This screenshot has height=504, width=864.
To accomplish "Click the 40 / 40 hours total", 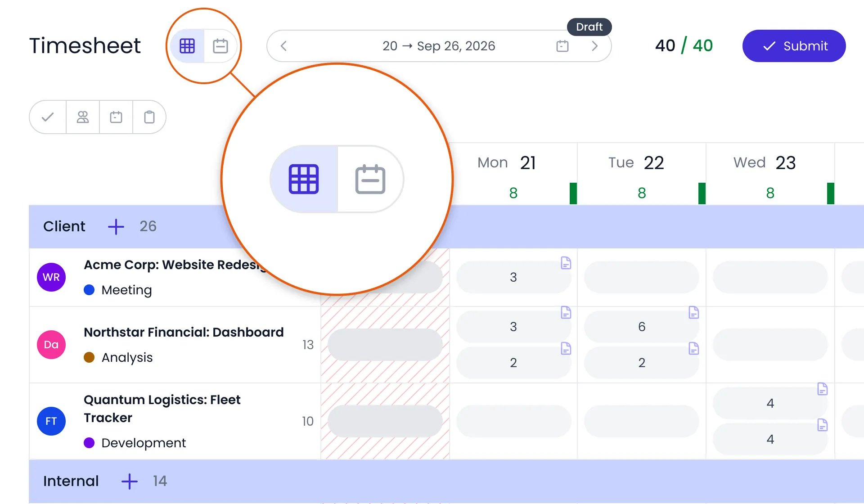I will (x=684, y=46).
